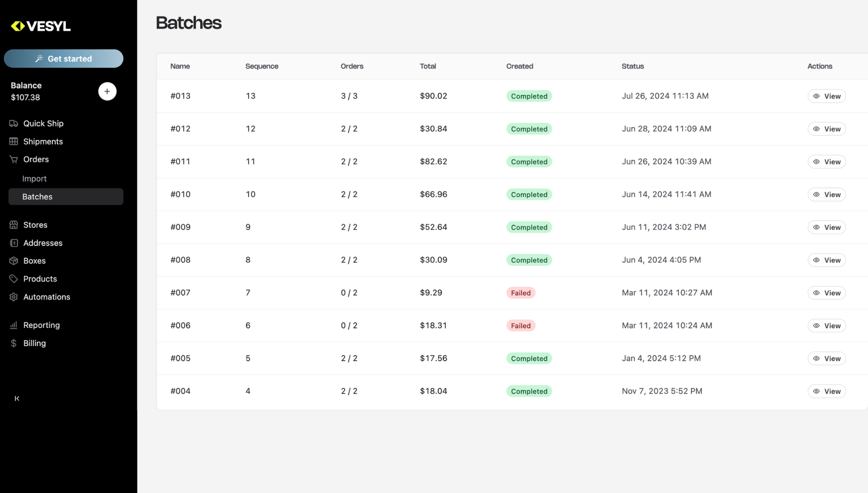Expand the Orders menu section
The width and height of the screenshot is (868, 493).
[x=36, y=159]
